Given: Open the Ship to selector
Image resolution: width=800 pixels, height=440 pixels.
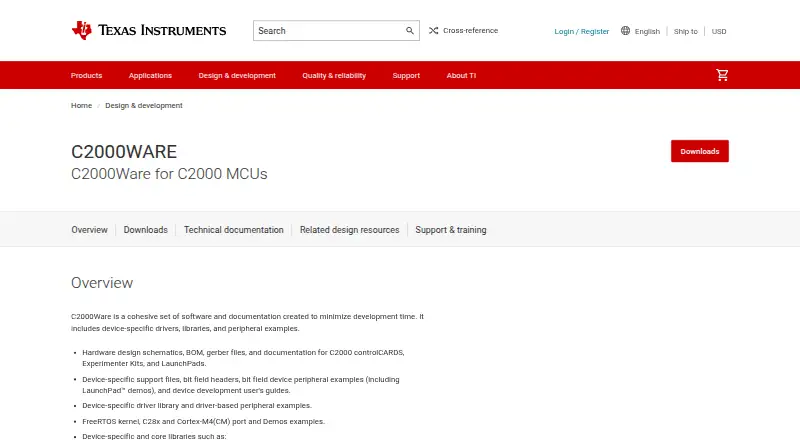Looking at the screenshot, I should 686,31.
